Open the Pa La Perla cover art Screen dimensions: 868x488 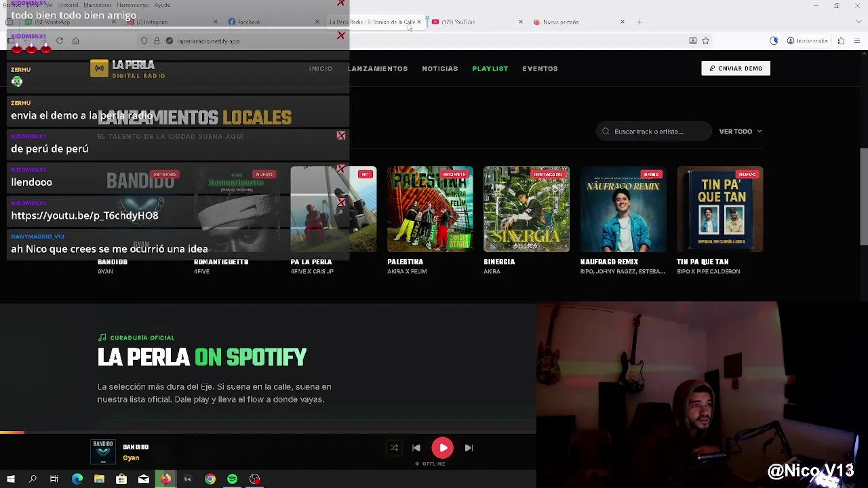(334, 209)
